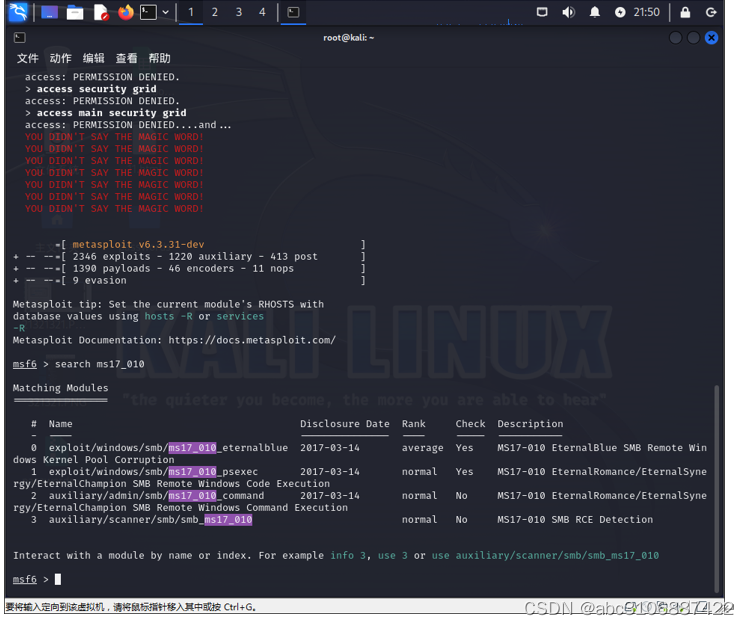Click the terminal vertical scrollbar
This screenshot has width=749, height=625.
[x=716, y=489]
